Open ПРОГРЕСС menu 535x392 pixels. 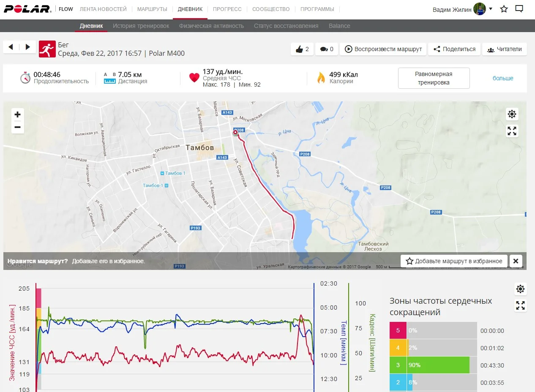pyautogui.click(x=227, y=9)
